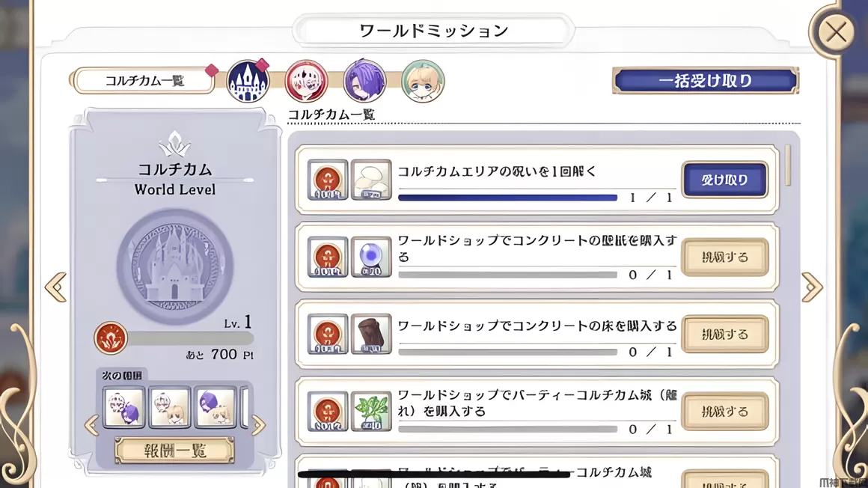Open the 報酬一覧 reward list
This screenshot has height=488, width=868.
tap(174, 451)
